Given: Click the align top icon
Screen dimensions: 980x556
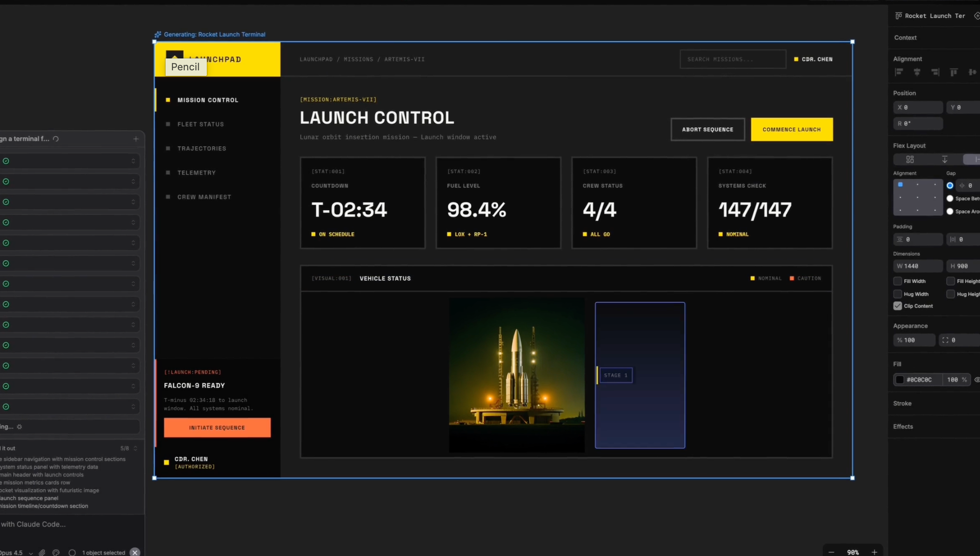Looking at the screenshot, I should tap(954, 72).
